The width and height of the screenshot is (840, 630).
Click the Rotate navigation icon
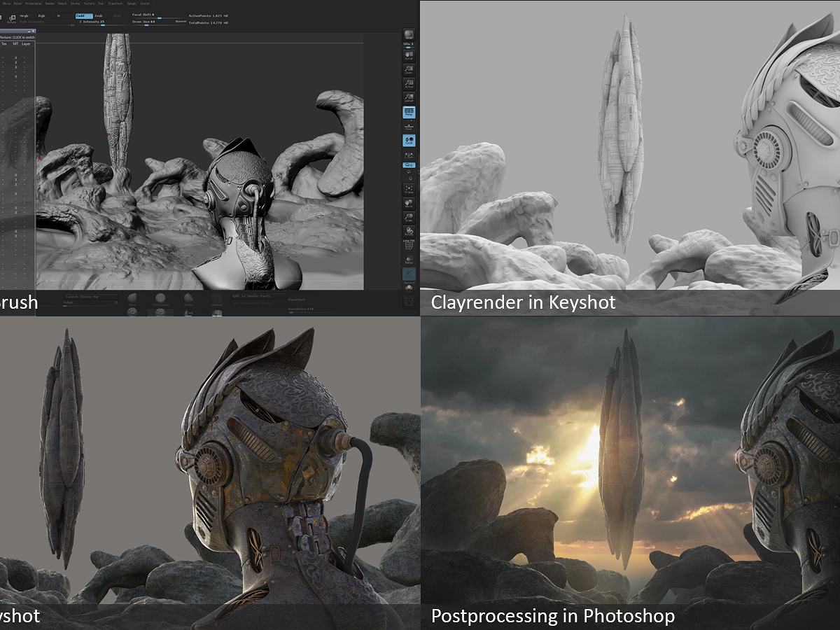[409, 231]
